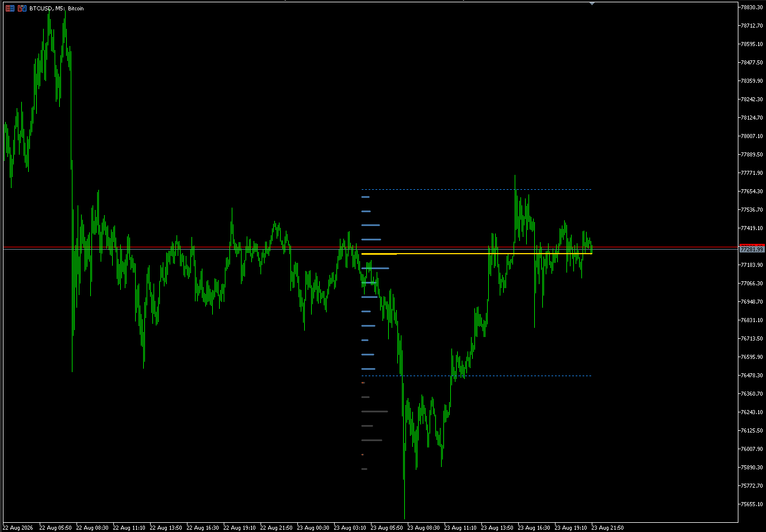Image resolution: width=766 pixels, height=532 pixels.
Task: Click the 76713.50 price scale label
Action: (x=752, y=338)
